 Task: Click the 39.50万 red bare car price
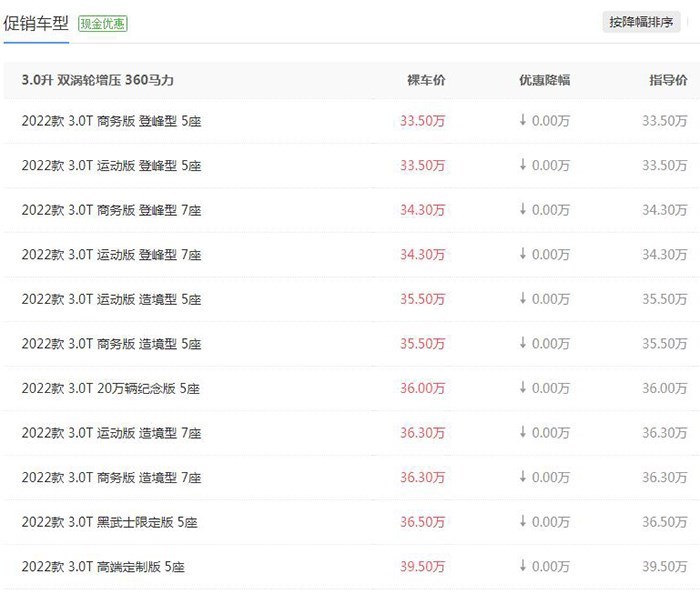point(422,567)
